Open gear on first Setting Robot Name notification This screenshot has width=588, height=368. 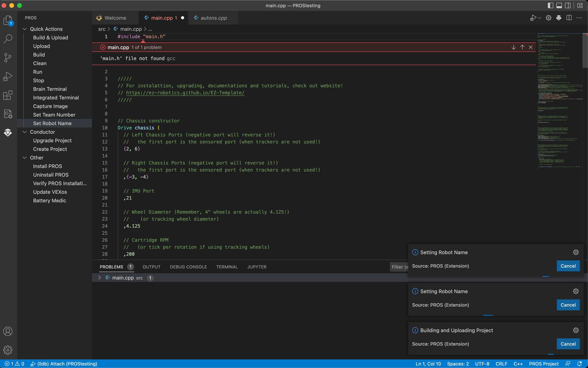[576, 252]
